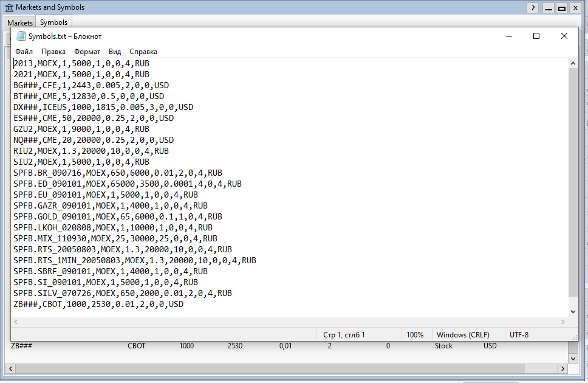Click the SPFB.GAZR_090101 line in the text
The image size is (588, 383).
(91, 205)
